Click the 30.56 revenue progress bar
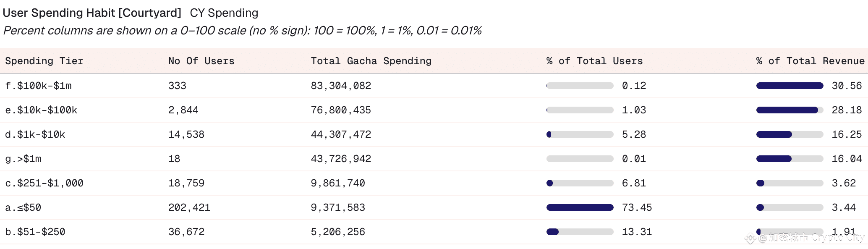 coord(790,86)
